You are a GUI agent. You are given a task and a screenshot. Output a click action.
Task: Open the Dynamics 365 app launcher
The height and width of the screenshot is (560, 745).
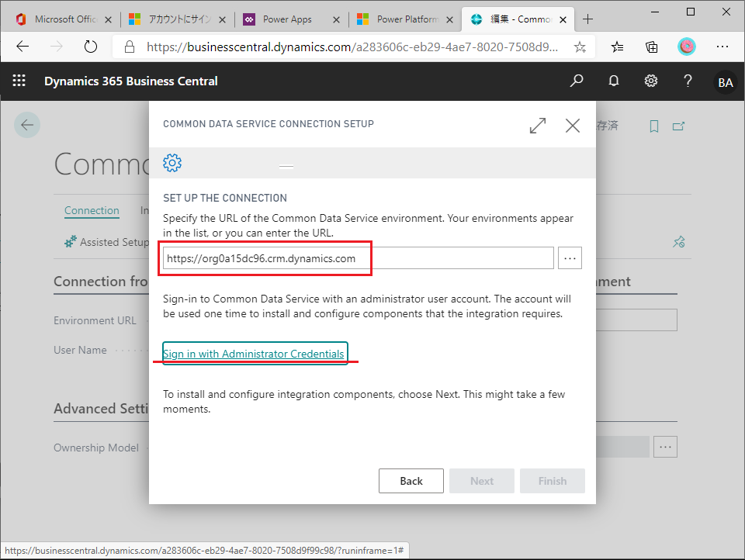tap(19, 81)
